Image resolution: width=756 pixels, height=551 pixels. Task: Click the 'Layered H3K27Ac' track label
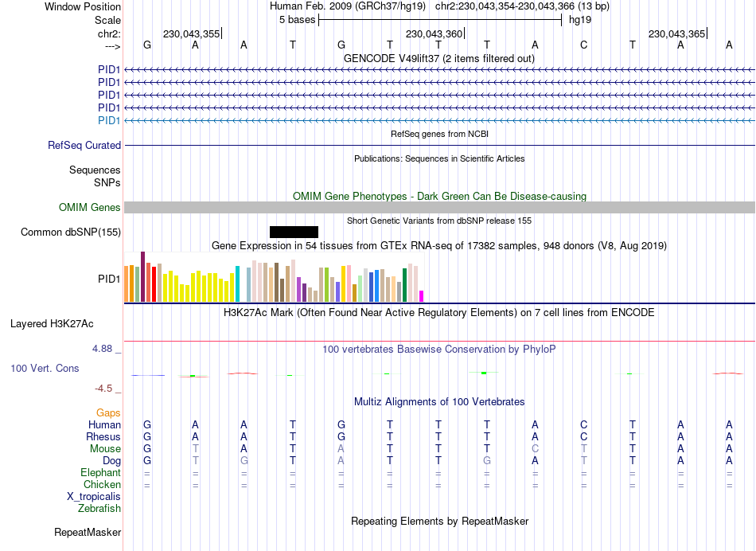click(x=52, y=324)
